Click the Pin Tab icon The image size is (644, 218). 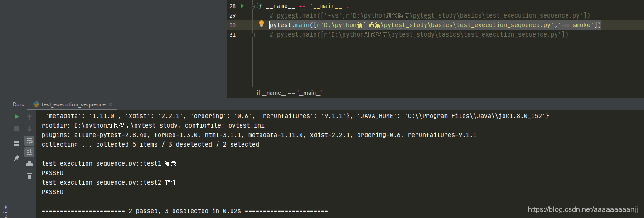[16, 158]
